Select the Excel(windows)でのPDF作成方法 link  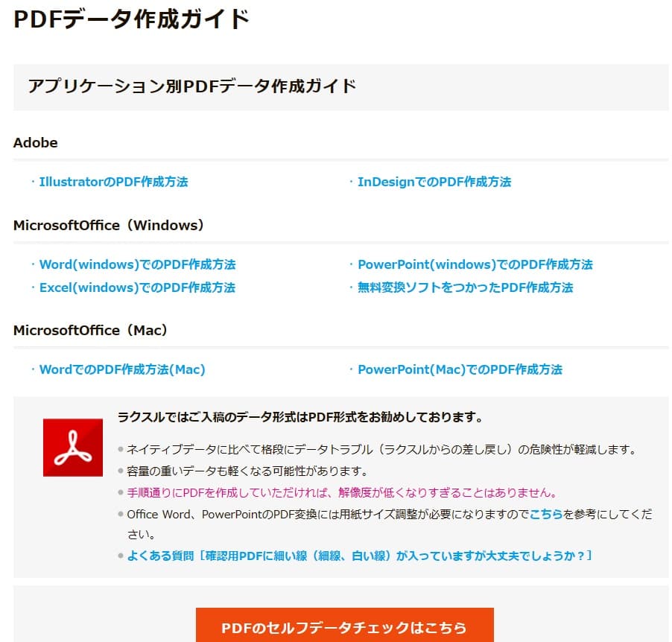[x=137, y=287]
